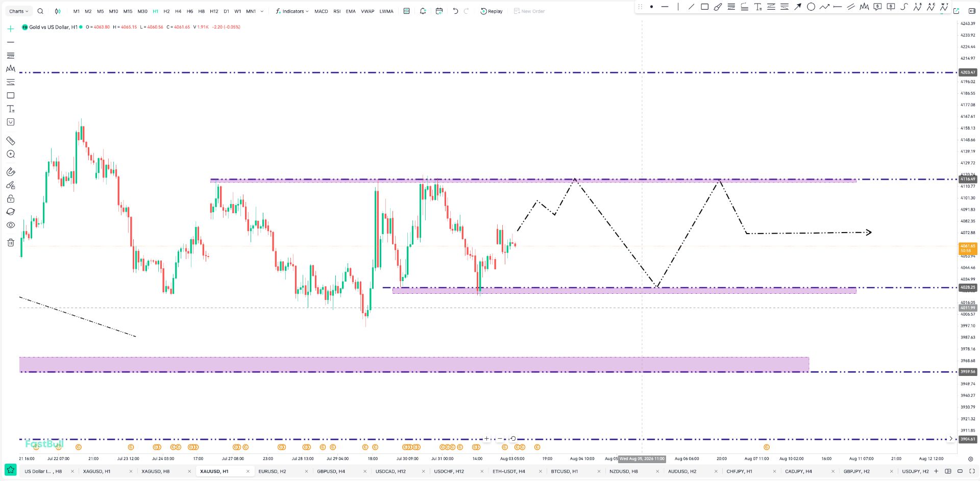This screenshot has width=980, height=481.
Task: Reset the chart zoom view
Action: 513,439
